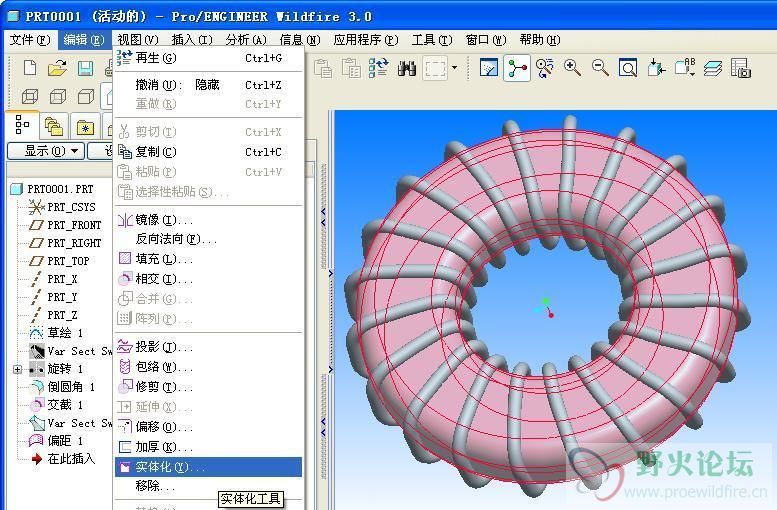Image resolution: width=777 pixels, height=510 pixels.
Task: Open the 文件(F) menu
Action: (30, 40)
